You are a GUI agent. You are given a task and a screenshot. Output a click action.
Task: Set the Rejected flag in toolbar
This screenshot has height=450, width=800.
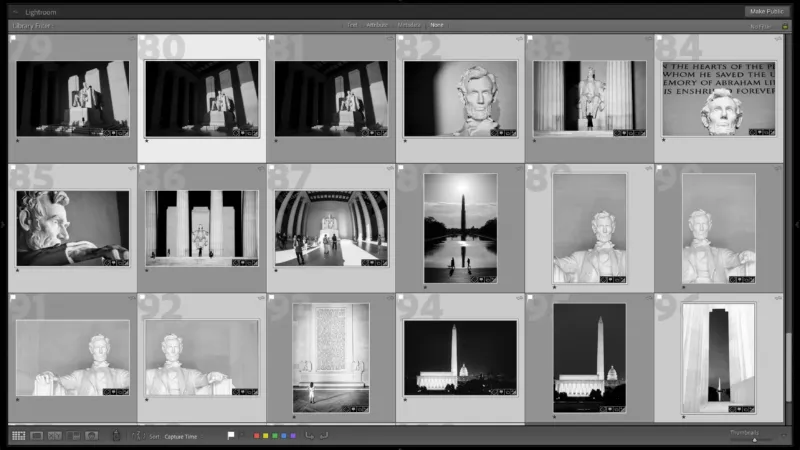[x=241, y=436]
